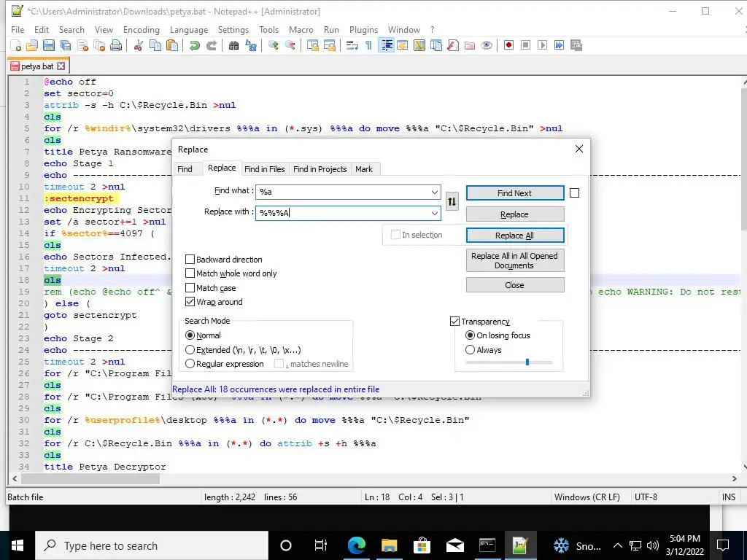Viewport: 747px width, 560px height.
Task: Switch to Find in Projects tab
Action: pyautogui.click(x=320, y=169)
